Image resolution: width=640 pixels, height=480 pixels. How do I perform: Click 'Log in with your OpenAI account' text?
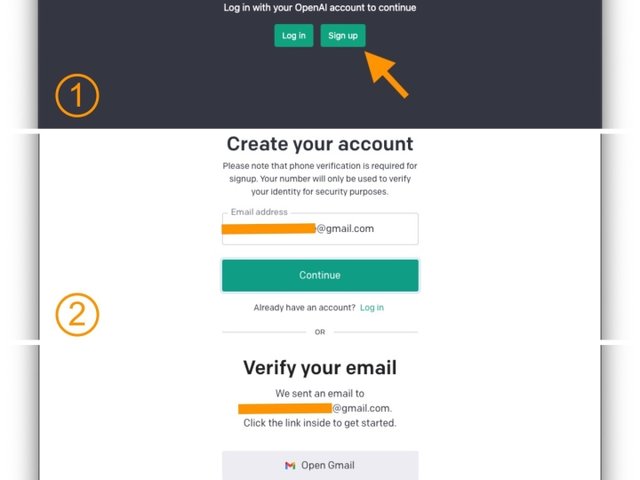(320, 8)
